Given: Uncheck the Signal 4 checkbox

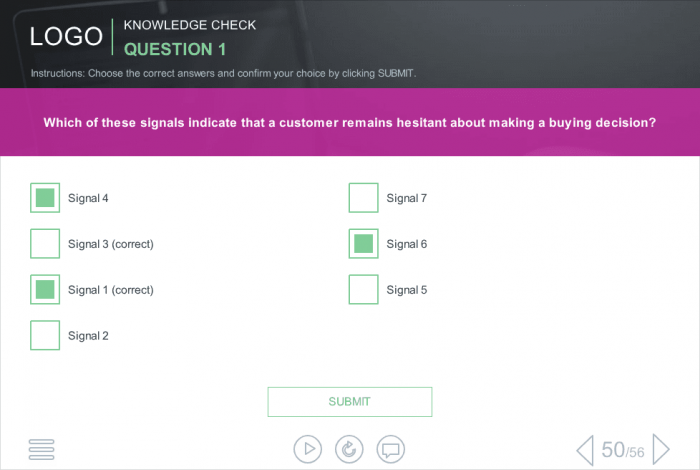Looking at the screenshot, I should tap(45, 198).
